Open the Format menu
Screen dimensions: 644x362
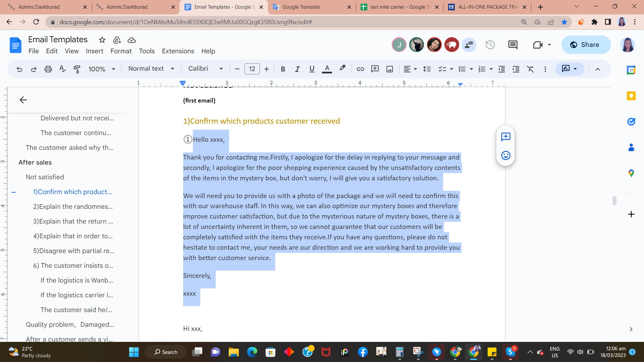coord(121,51)
